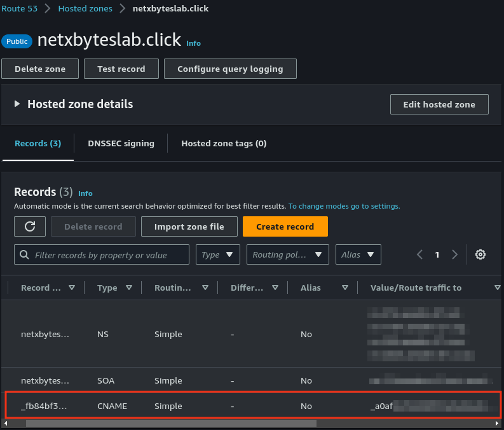Screen dimensions: 504x430
Task: Go to previous page of records
Action: [x=420, y=254]
